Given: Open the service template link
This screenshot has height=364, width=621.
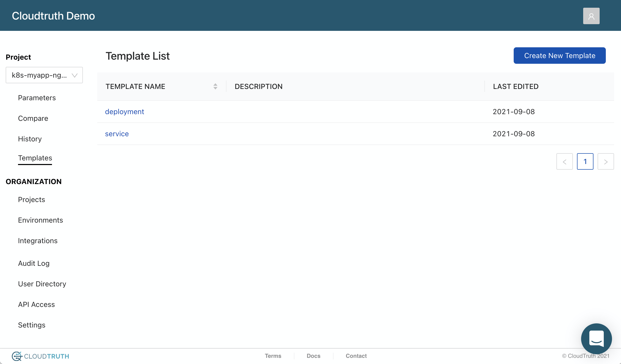Looking at the screenshot, I should point(117,134).
